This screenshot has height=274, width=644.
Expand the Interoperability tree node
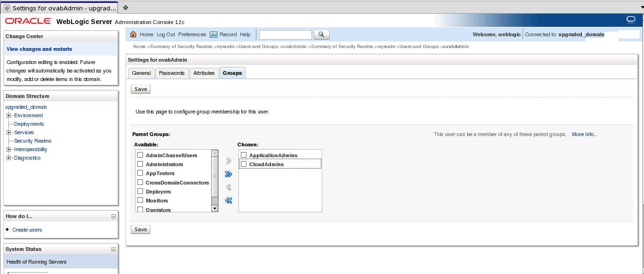8,149
